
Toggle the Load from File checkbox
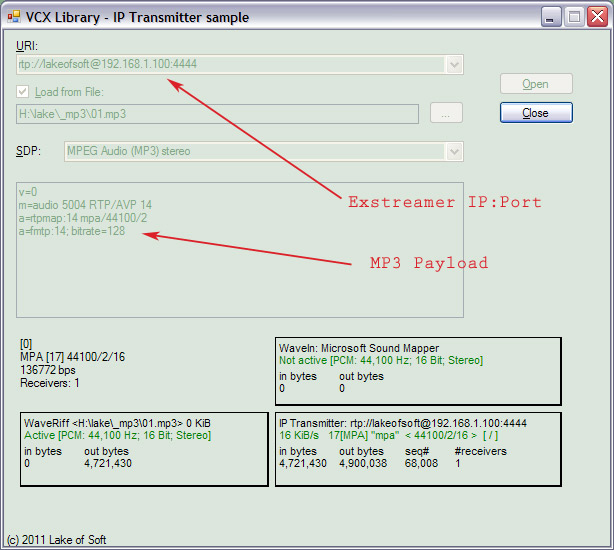point(22,92)
